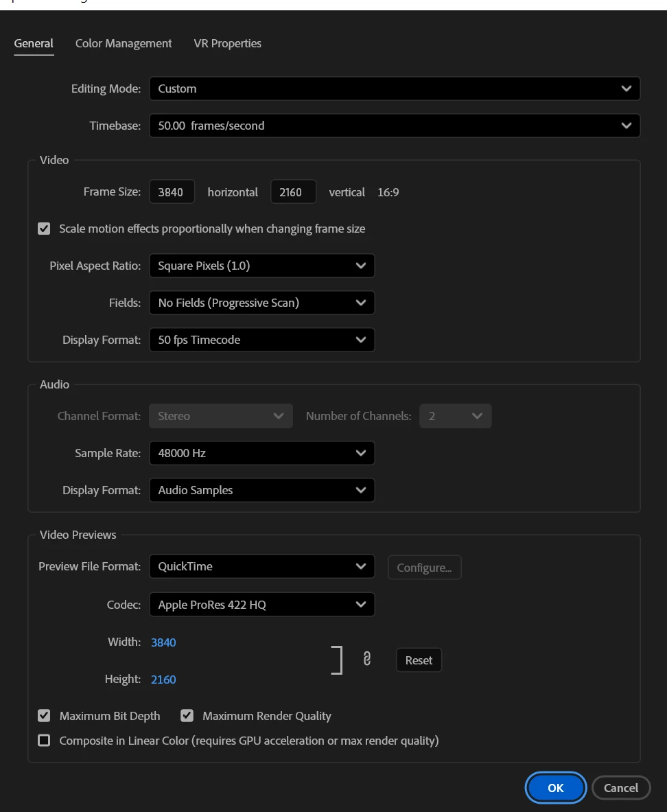Image resolution: width=667 pixels, height=812 pixels.
Task: Click the horizontal frame size field 3840
Action: pos(172,192)
